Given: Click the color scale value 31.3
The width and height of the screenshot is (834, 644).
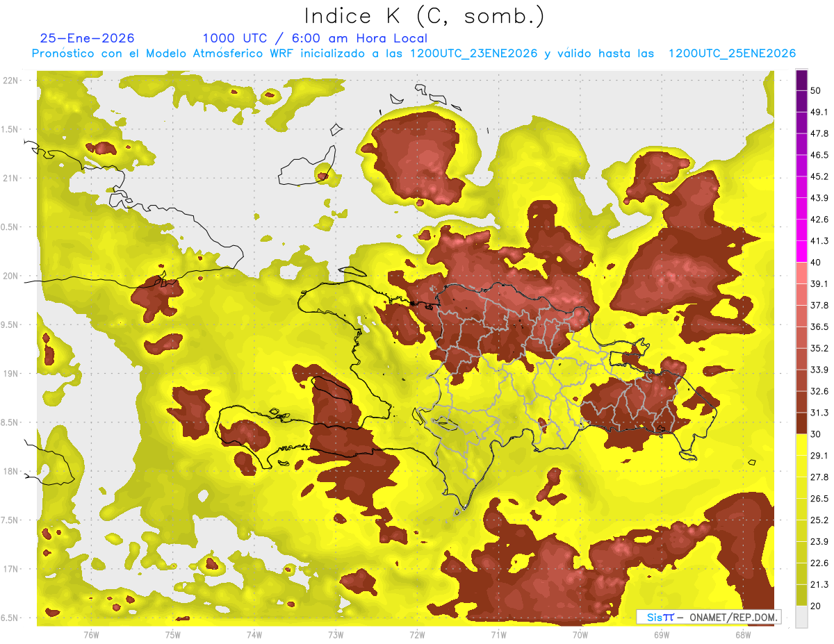Looking at the screenshot, I should click(819, 413).
